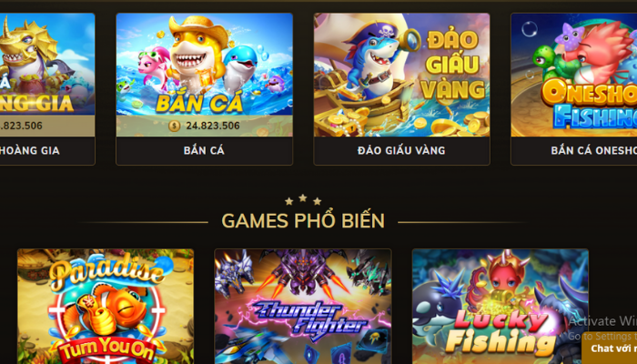Click the GAMES PHỔ BIẾN section heading
The width and height of the screenshot is (637, 364).
[x=303, y=221]
